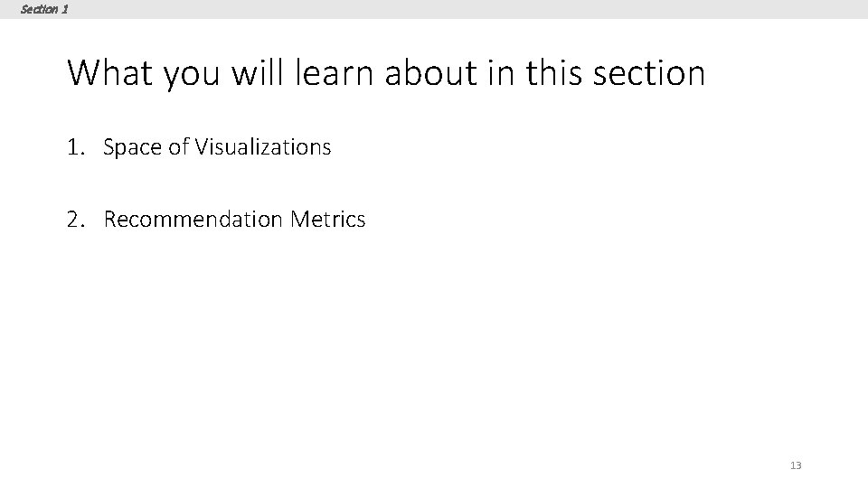Screen dimensions: 868x488
Task: Select the word "about" in the heading
Action: click(x=429, y=73)
